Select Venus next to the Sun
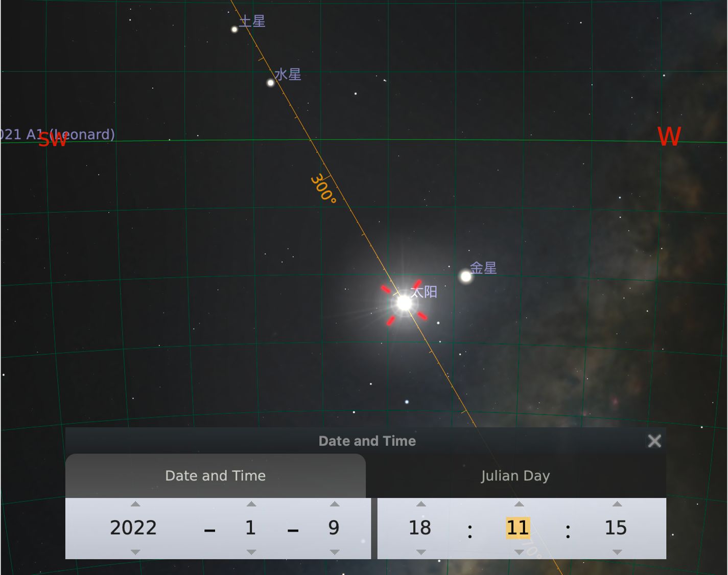 point(466,277)
